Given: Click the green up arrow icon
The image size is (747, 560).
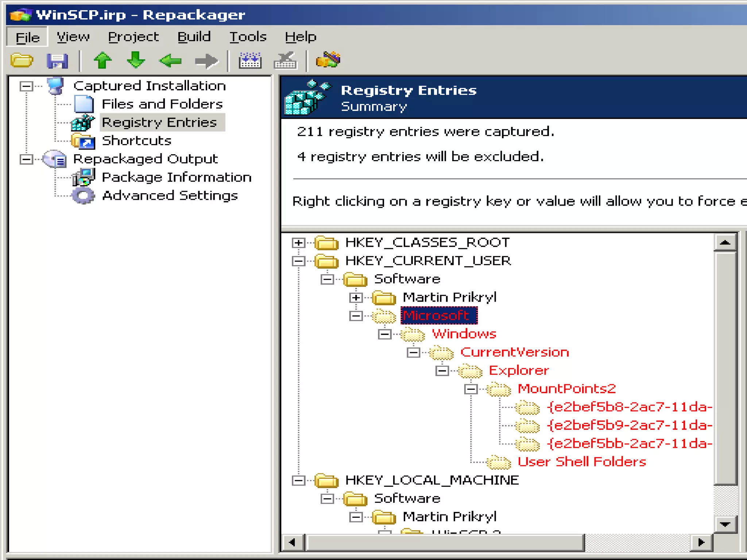Looking at the screenshot, I should coord(102,60).
